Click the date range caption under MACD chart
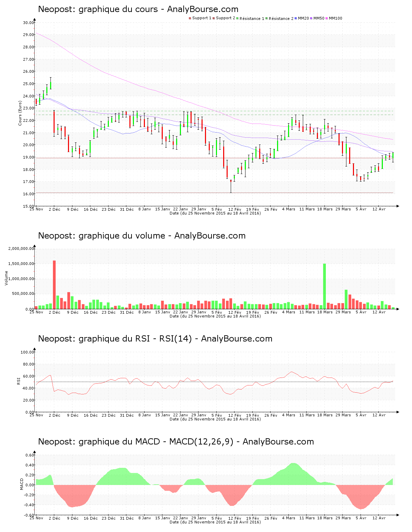Viewport: 412px width, 532px height. (215, 522)
